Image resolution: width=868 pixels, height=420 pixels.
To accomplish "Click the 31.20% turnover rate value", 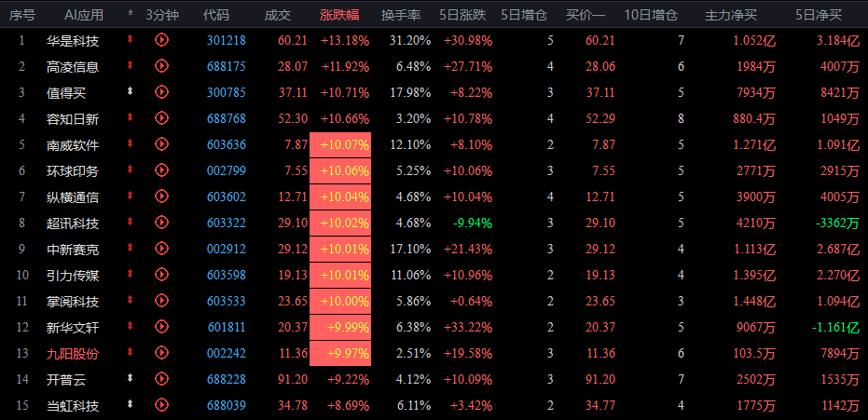I will point(410,40).
